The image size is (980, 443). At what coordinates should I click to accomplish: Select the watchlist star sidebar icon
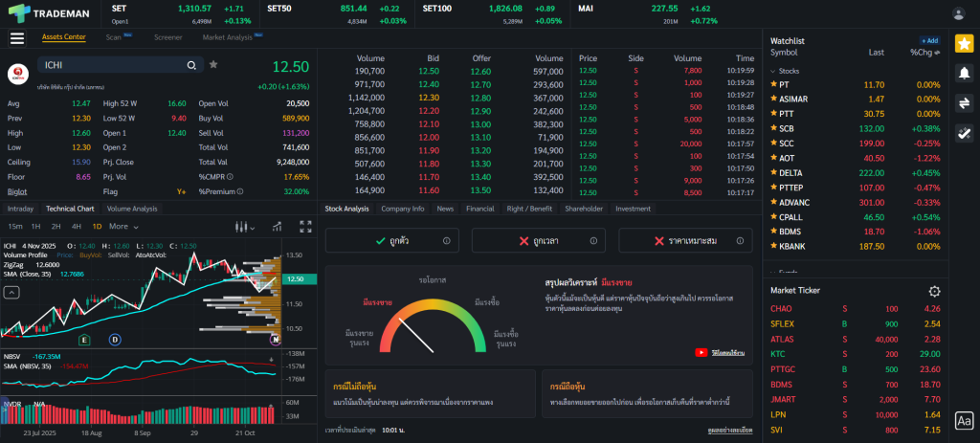pyautogui.click(x=964, y=45)
